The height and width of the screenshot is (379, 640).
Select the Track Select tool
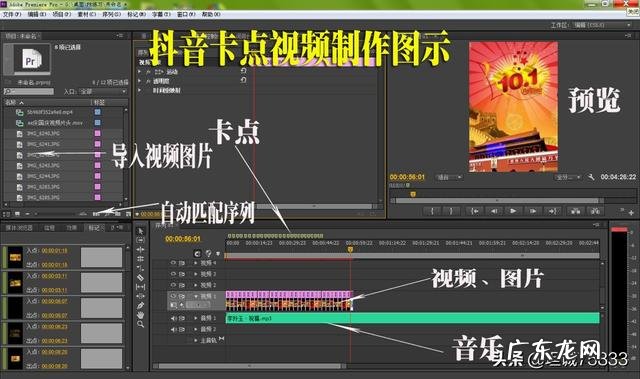[x=140, y=240]
